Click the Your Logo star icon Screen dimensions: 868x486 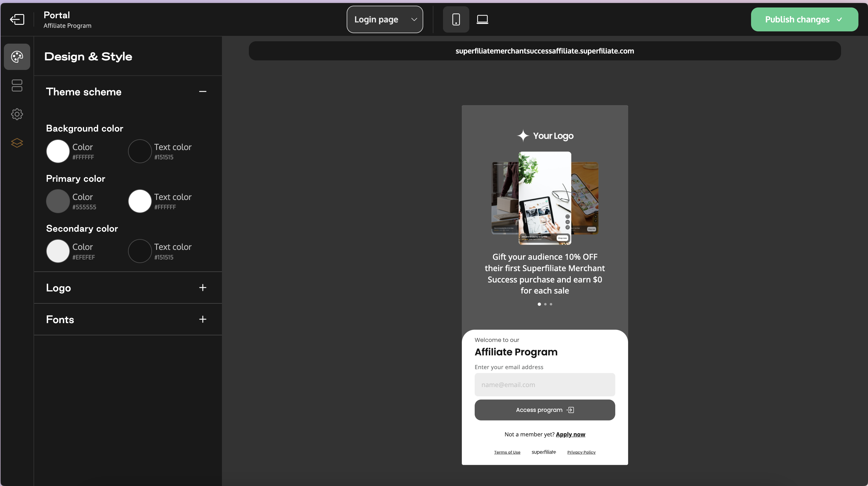523,136
